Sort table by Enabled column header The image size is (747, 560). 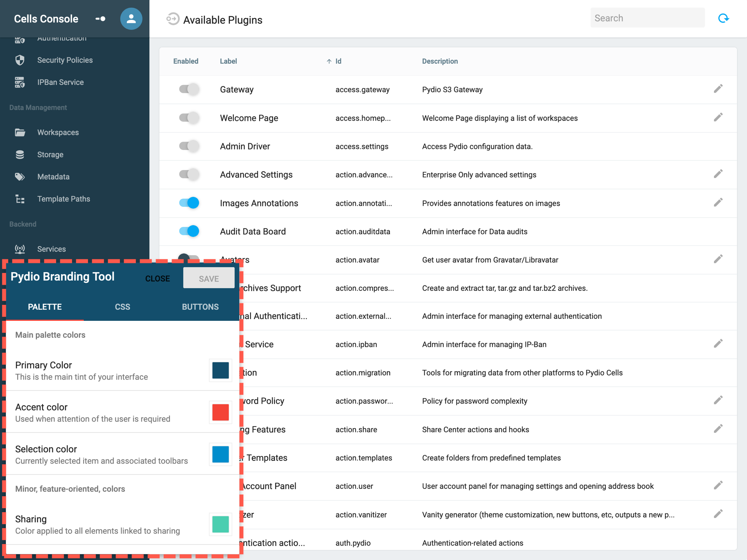pos(186,61)
